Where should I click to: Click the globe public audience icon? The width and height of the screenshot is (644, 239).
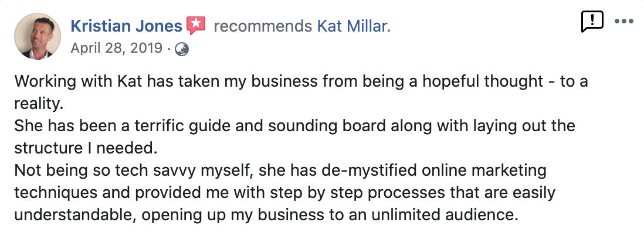(182, 49)
